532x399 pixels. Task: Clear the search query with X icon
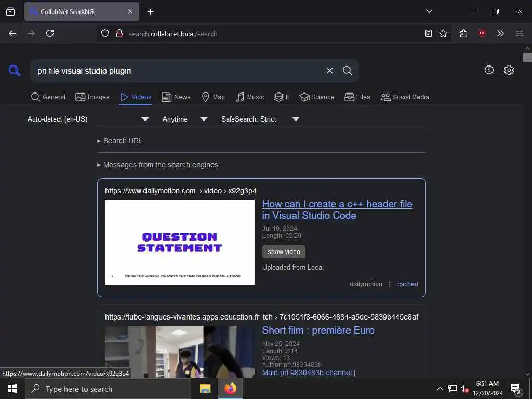[x=329, y=71]
